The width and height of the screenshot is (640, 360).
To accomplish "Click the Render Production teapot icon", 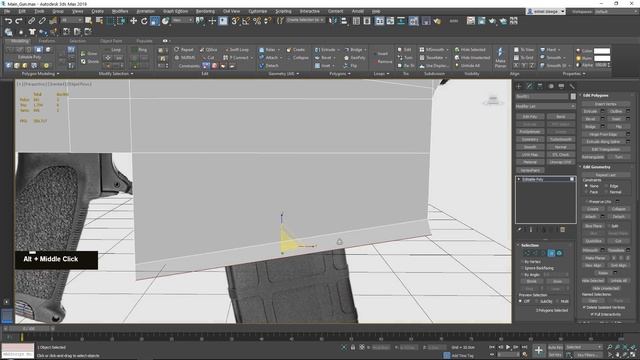I will tap(492, 21).
